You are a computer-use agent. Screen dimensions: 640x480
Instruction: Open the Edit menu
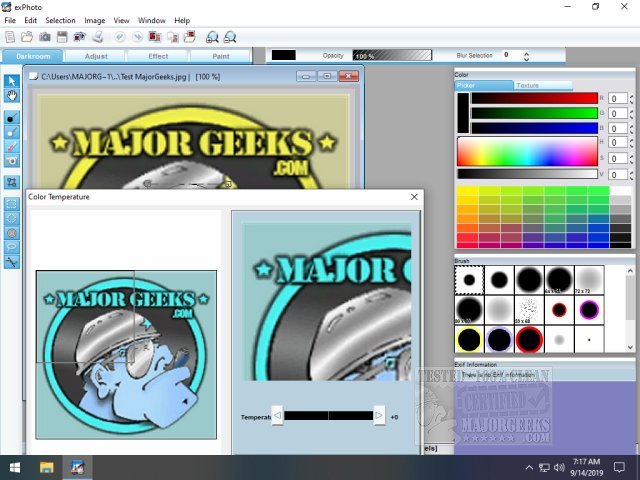point(31,20)
